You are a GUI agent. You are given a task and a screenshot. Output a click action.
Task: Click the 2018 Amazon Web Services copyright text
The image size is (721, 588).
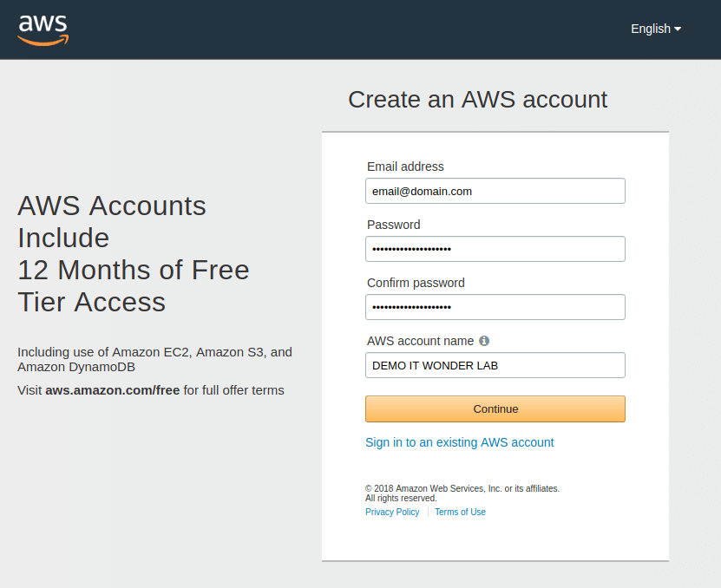[462, 493]
